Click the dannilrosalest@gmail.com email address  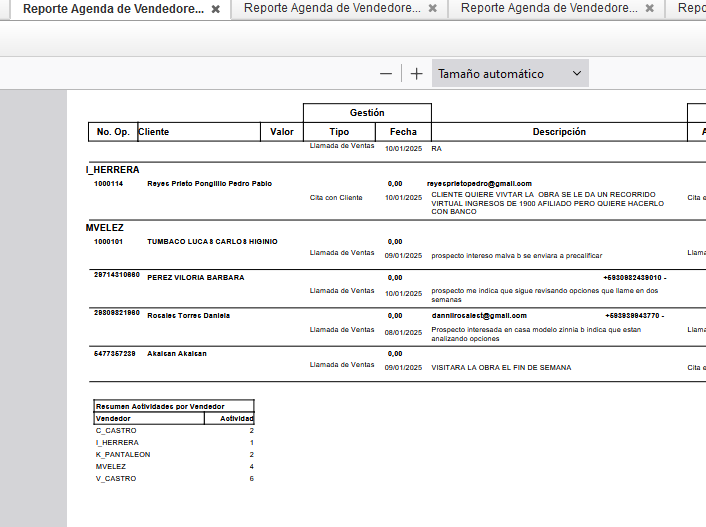(479, 316)
